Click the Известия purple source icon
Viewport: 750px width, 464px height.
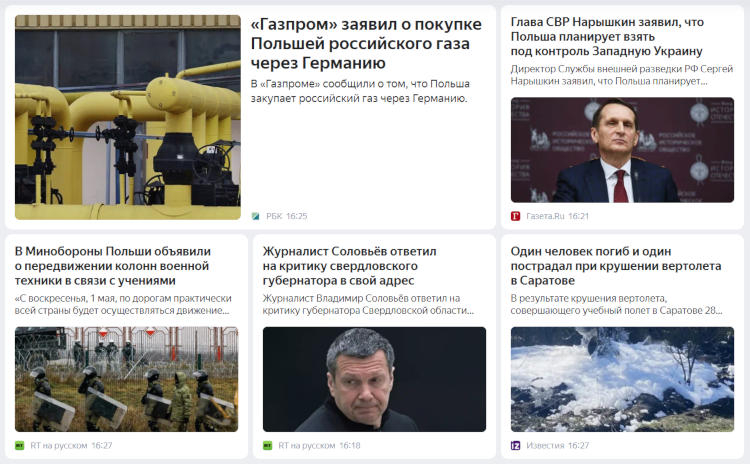tap(515, 446)
